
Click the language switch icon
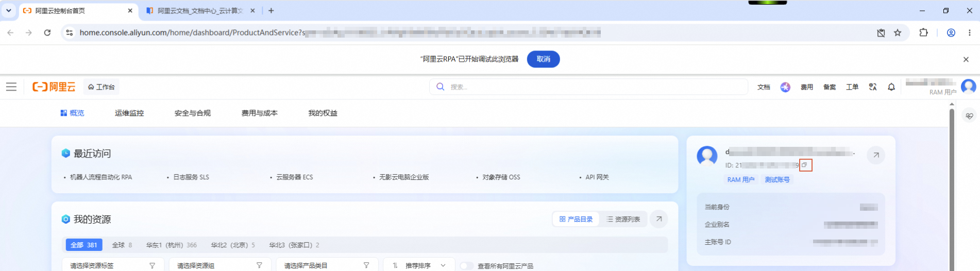pos(873,87)
